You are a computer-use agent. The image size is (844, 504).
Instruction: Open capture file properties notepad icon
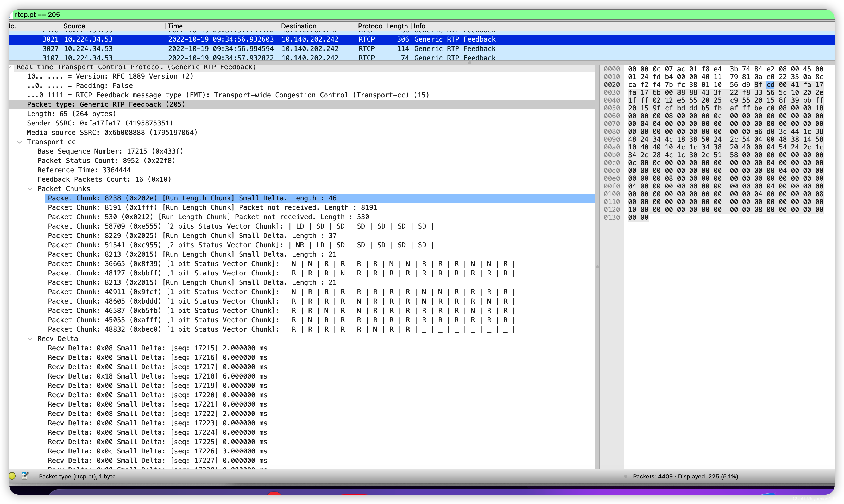[x=25, y=476]
